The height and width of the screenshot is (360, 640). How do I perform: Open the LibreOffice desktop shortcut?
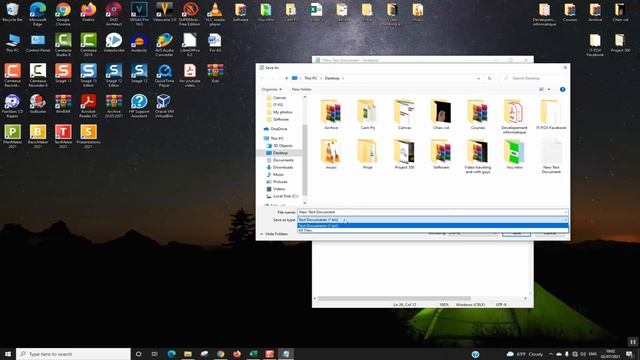[x=190, y=44]
